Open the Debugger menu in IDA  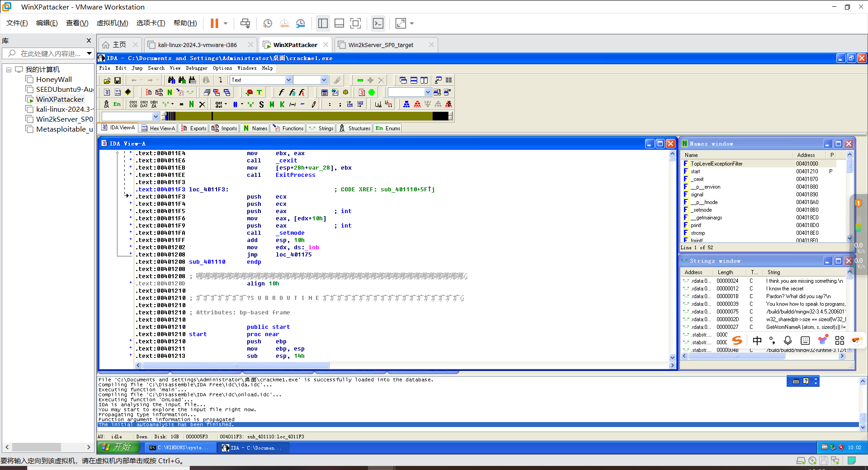pos(197,68)
